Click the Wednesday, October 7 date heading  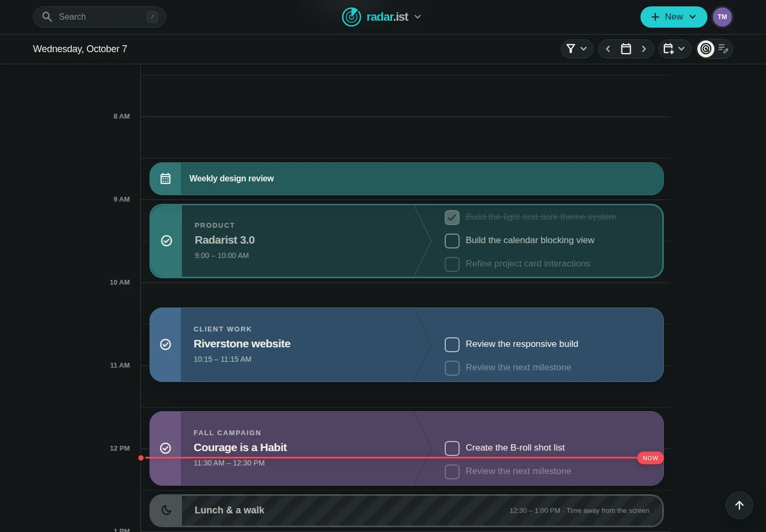click(x=80, y=49)
